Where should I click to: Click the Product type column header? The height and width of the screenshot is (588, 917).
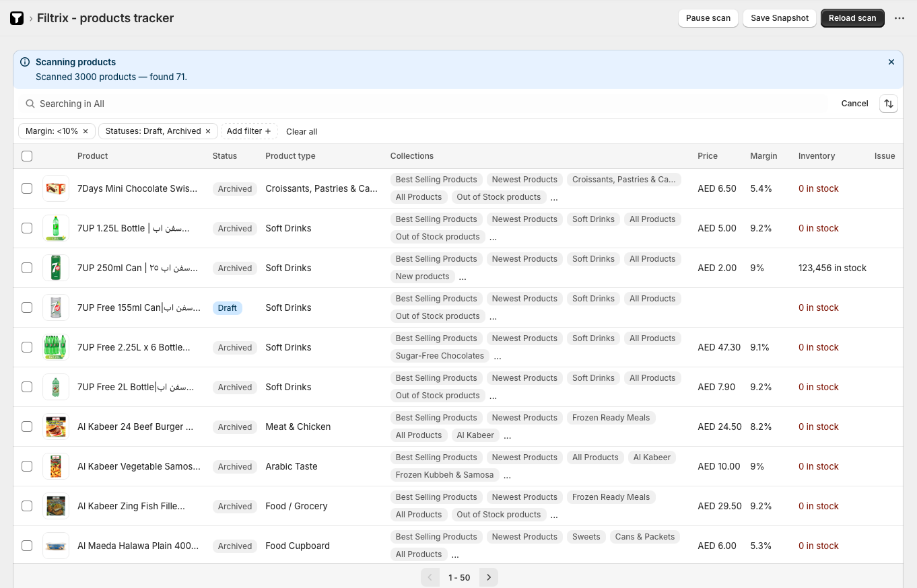click(290, 156)
